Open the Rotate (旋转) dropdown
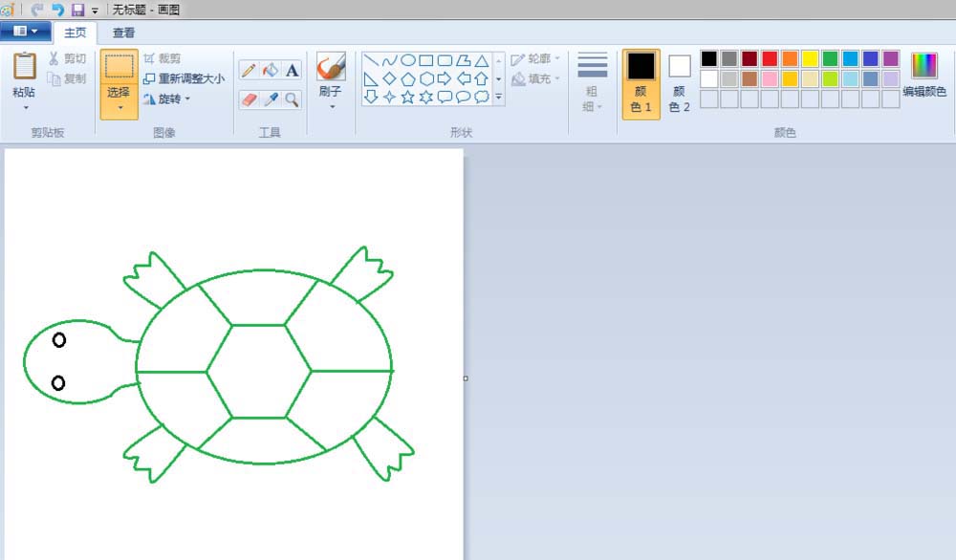This screenshot has width=956, height=560. coord(167,98)
